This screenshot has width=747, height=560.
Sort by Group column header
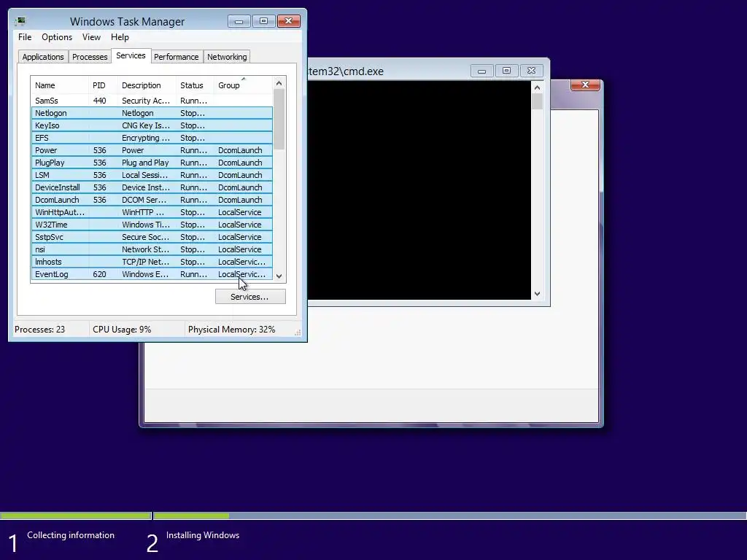point(243,85)
